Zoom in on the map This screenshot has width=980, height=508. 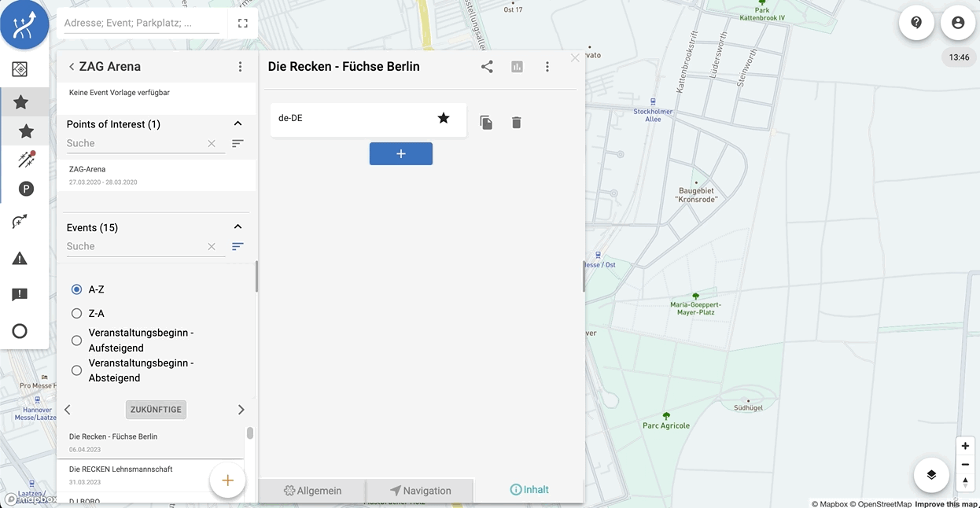coord(965,446)
